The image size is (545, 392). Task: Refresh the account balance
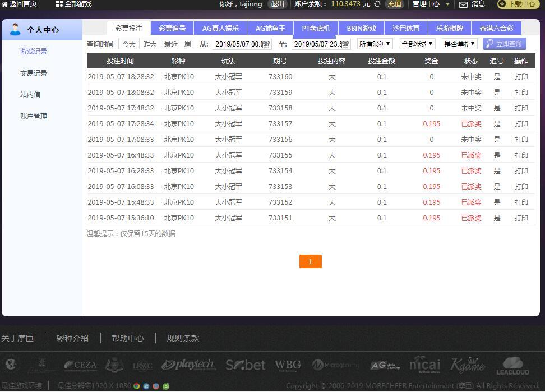pos(377,4)
